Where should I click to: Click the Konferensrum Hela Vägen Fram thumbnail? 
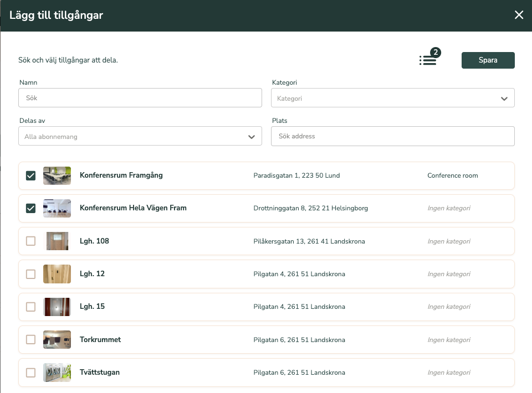click(57, 208)
